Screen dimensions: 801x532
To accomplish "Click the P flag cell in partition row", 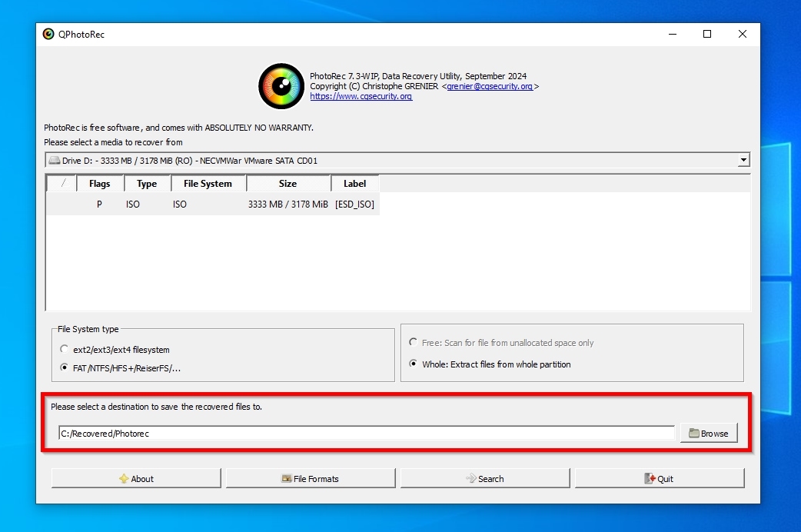I will 100,204.
